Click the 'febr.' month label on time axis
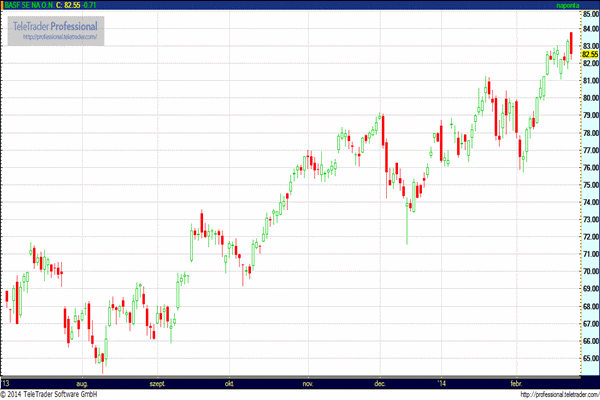600x400 pixels. point(516,384)
